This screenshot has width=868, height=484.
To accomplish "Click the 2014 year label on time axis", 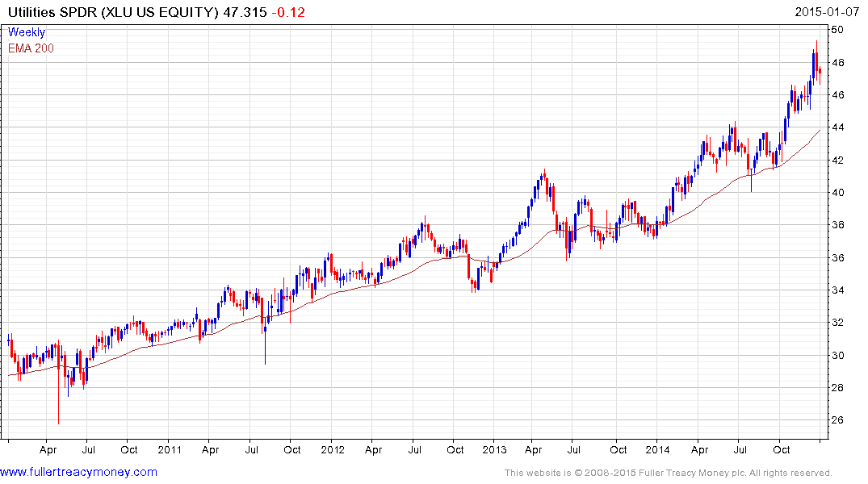I will coord(657,449).
